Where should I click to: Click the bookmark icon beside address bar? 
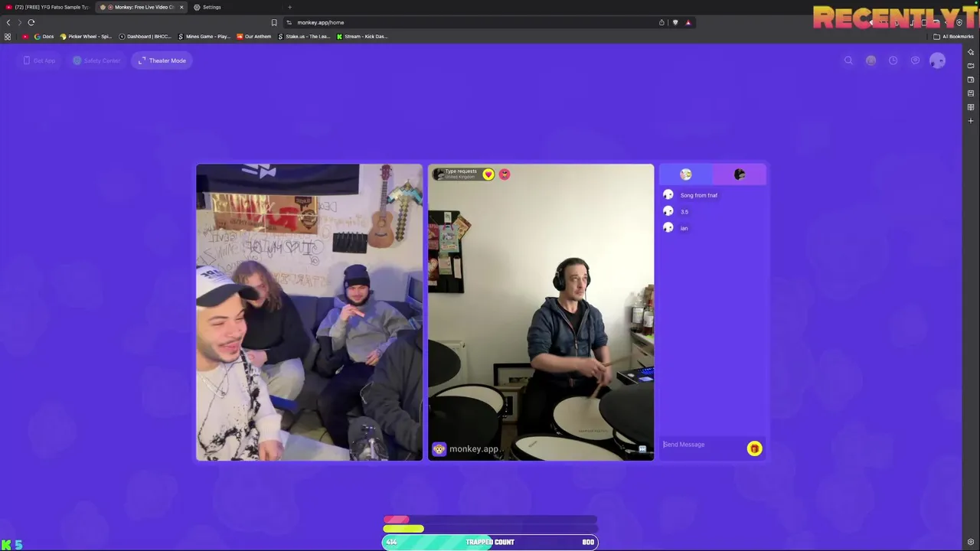click(274, 22)
